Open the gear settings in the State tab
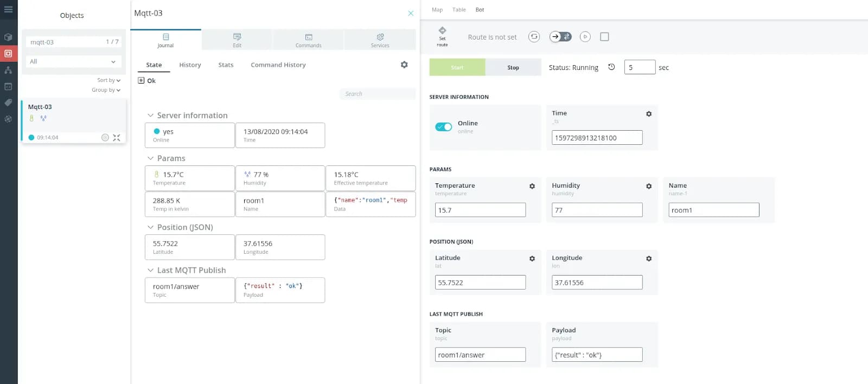This screenshot has width=868, height=384. click(x=404, y=65)
